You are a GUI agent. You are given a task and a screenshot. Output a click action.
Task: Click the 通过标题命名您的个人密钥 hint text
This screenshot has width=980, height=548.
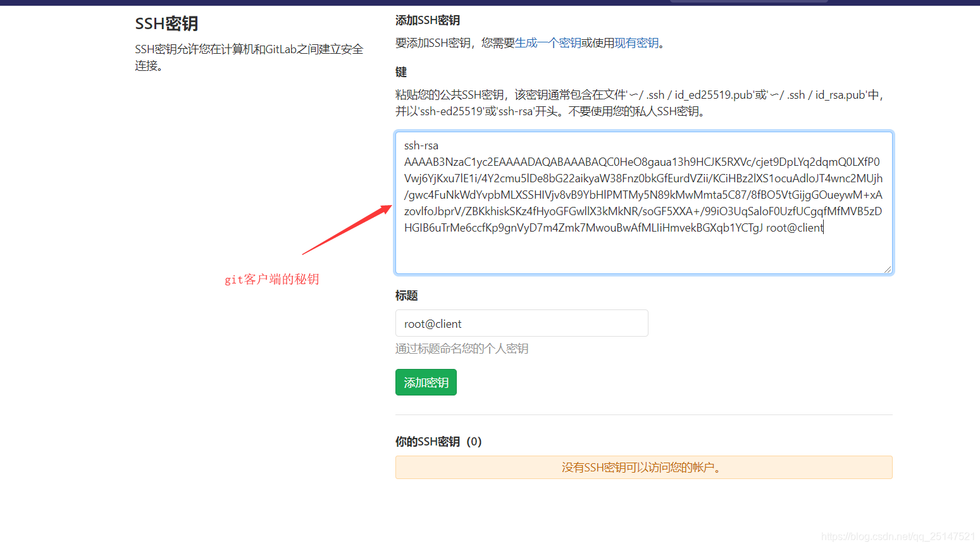point(461,349)
